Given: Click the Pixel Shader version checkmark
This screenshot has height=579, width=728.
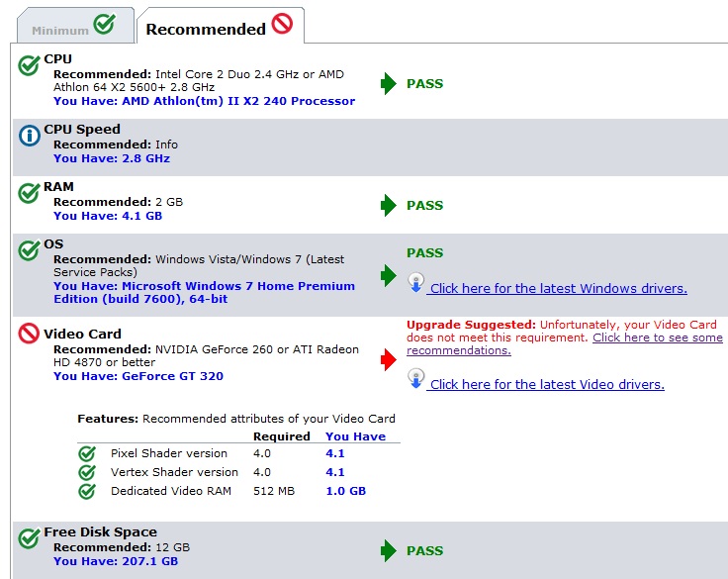Looking at the screenshot, I should [x=87, y=453].
